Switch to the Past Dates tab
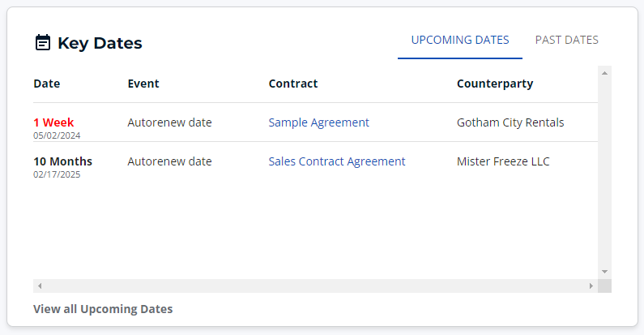 [566, 40]
